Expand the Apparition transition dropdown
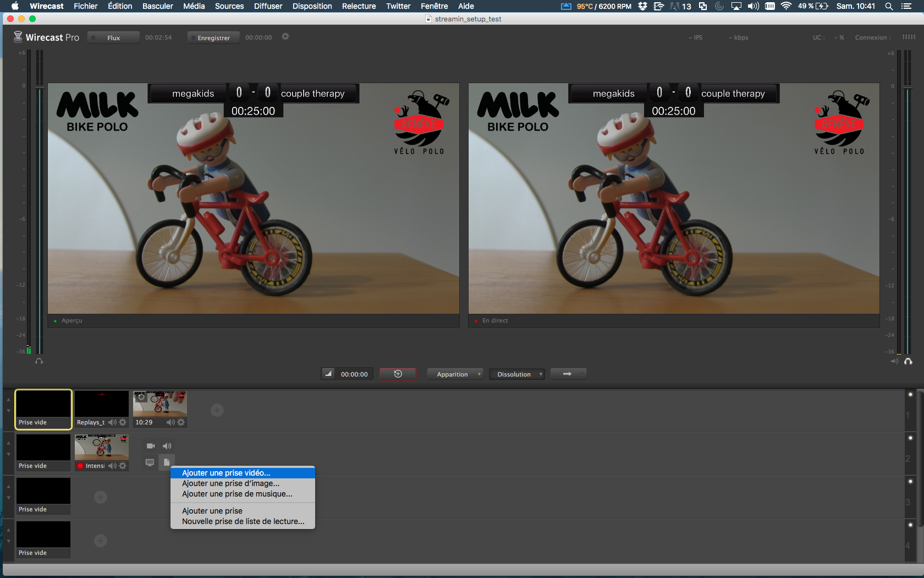 455,374
